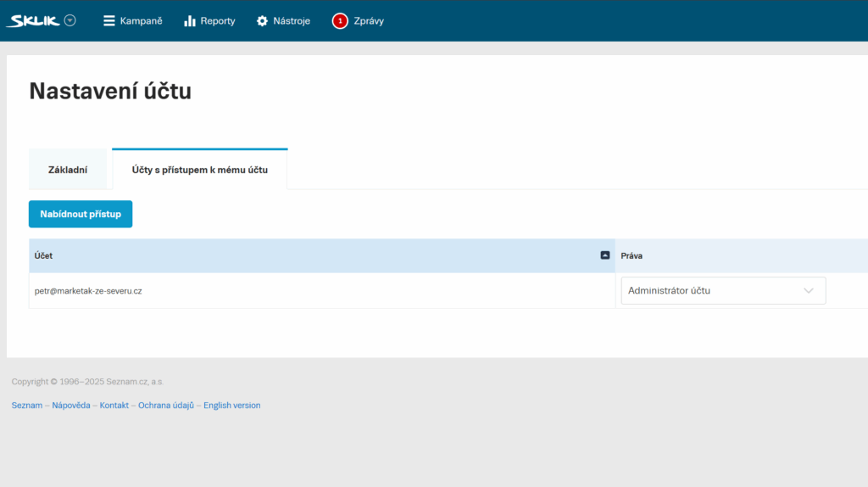Select the Účty s přístupem k mému účtu tab
Viewport: 868px width, 487px height.
coord(200,170)
